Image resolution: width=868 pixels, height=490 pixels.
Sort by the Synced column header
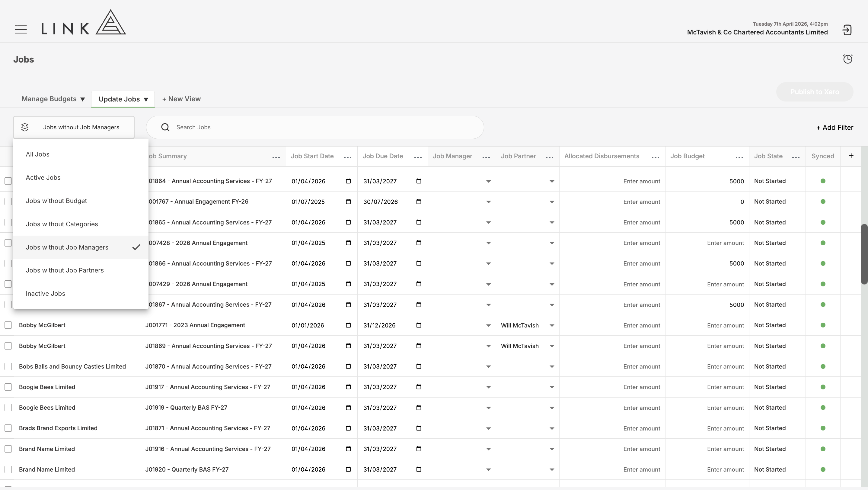point(822,156)
